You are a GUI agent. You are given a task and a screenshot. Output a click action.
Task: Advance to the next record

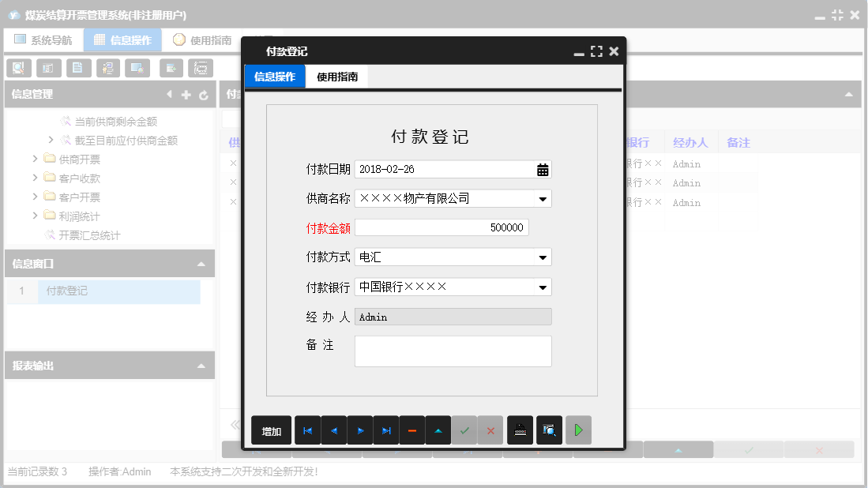coord(359,430)
